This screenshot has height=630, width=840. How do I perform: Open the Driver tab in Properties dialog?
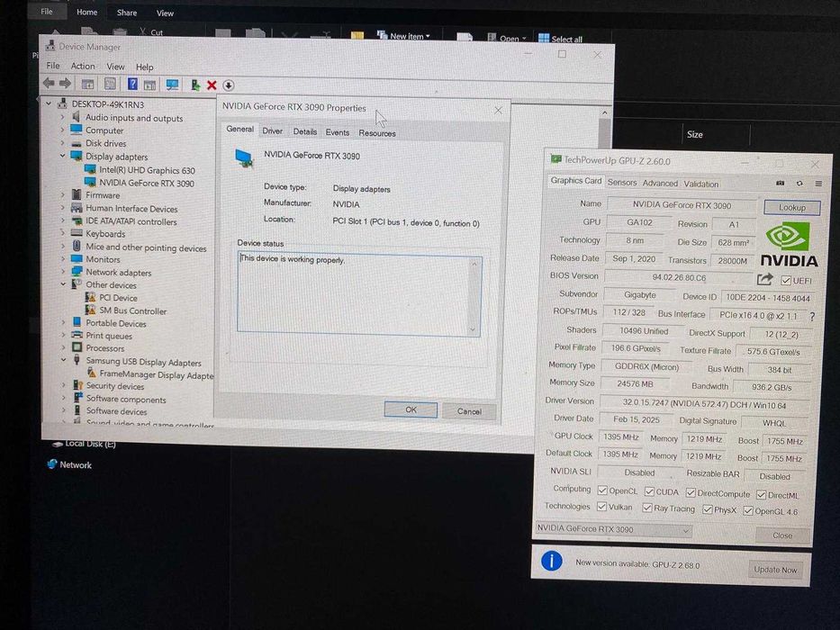(272, 130)
